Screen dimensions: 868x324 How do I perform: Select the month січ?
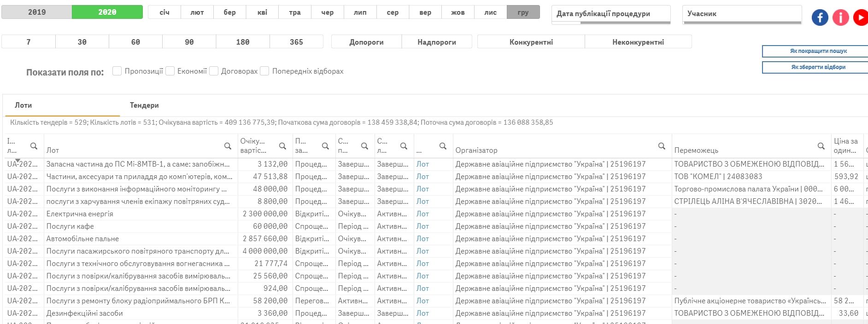click(164, 12)
